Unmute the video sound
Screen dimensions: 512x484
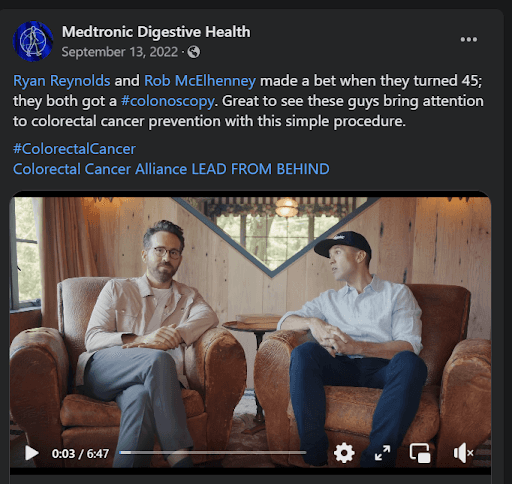click(463, 453)
